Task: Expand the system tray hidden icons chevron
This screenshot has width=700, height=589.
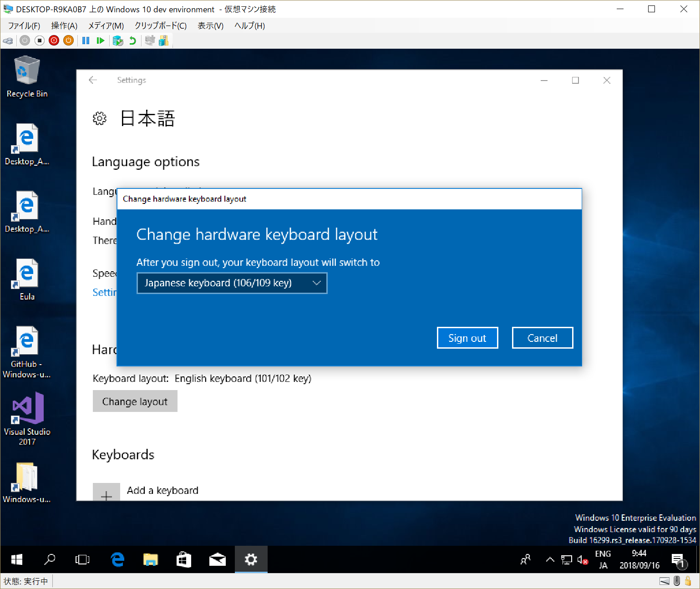Action: 550,559
